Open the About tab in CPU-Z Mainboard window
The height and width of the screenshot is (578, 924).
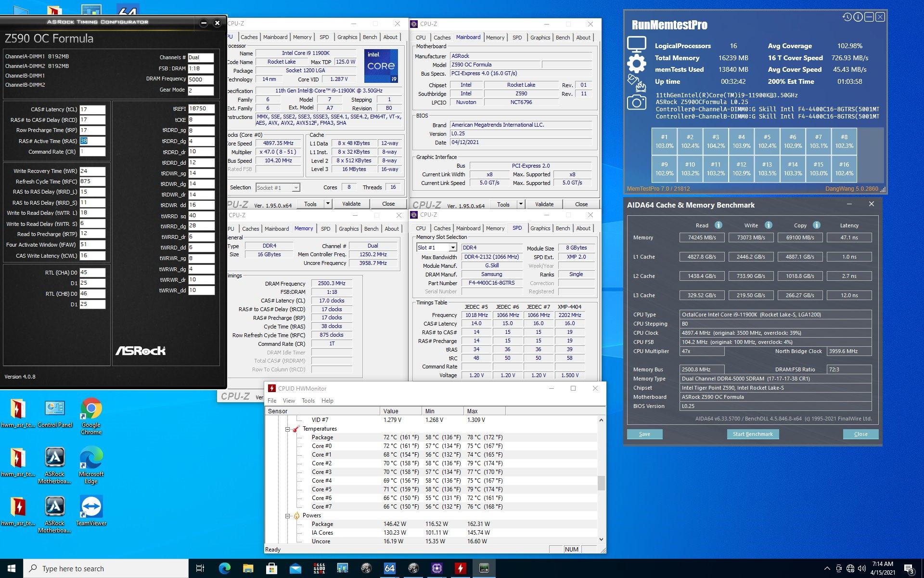coord(583,38)
